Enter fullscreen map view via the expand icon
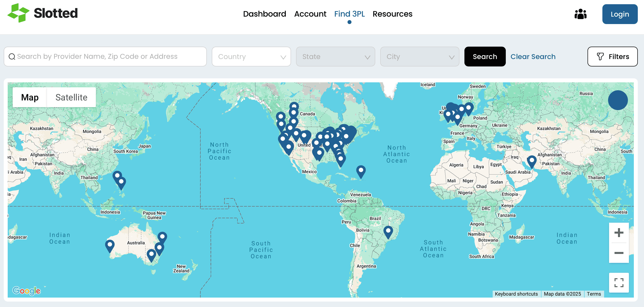 tap(619, 282)
